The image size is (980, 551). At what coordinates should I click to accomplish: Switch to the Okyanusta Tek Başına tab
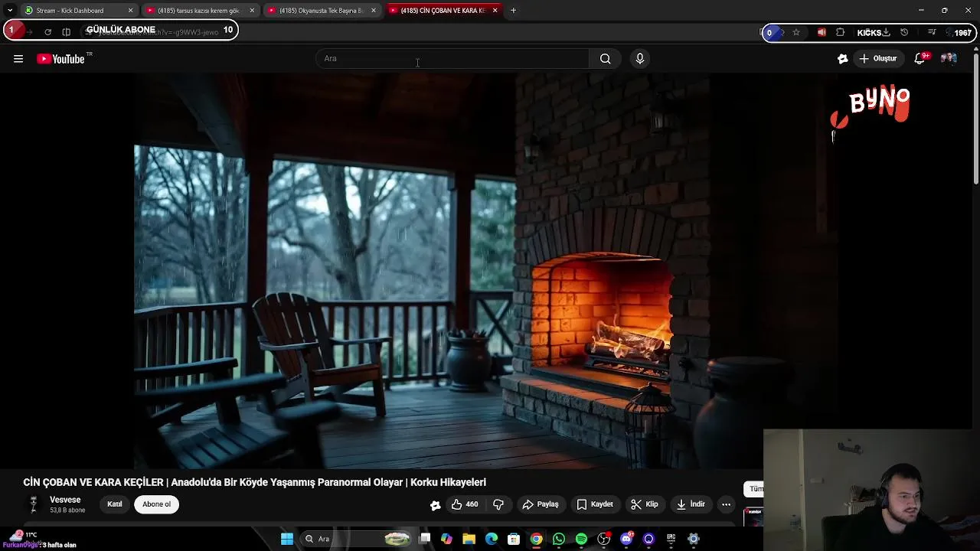pos(323,11)
